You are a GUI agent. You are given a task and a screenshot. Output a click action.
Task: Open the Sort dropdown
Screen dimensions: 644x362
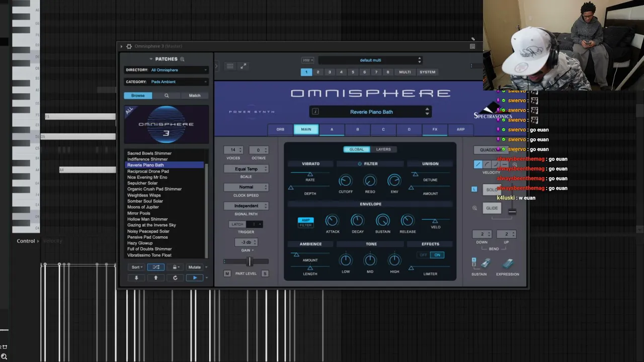point(136,267)
